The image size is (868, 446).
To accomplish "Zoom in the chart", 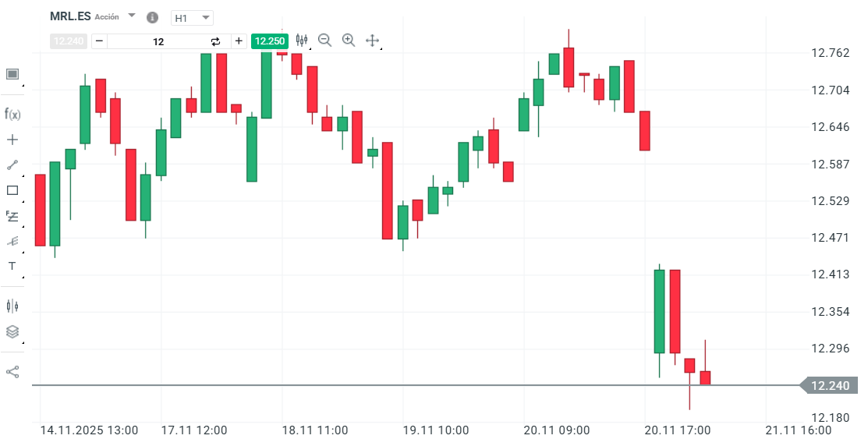I will pos(349,41).
